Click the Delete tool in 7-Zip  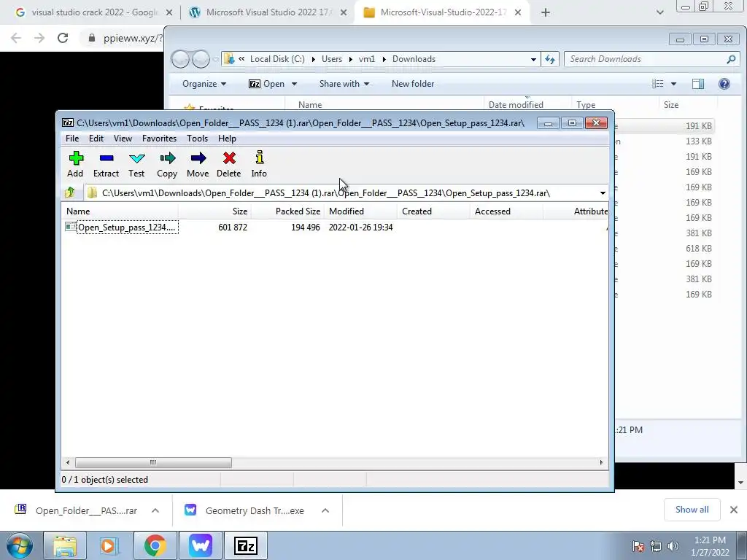point(228,164)
